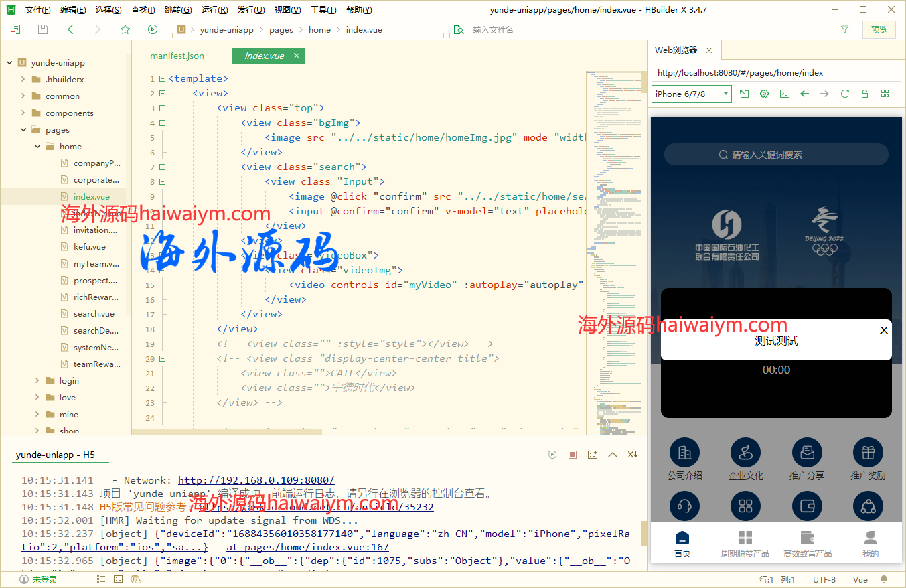The image size is (906, 588).
Task: Click the filter funnel icon near search
Action: (x=844, y=29)
